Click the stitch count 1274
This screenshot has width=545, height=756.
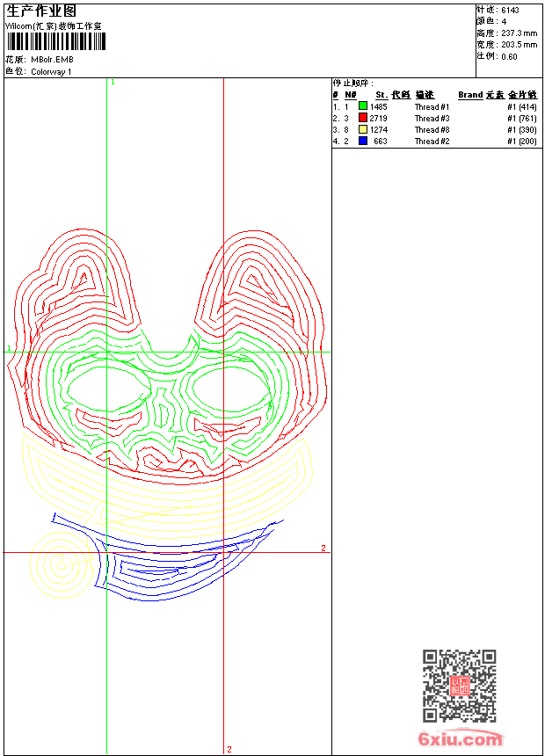[379, 130]
